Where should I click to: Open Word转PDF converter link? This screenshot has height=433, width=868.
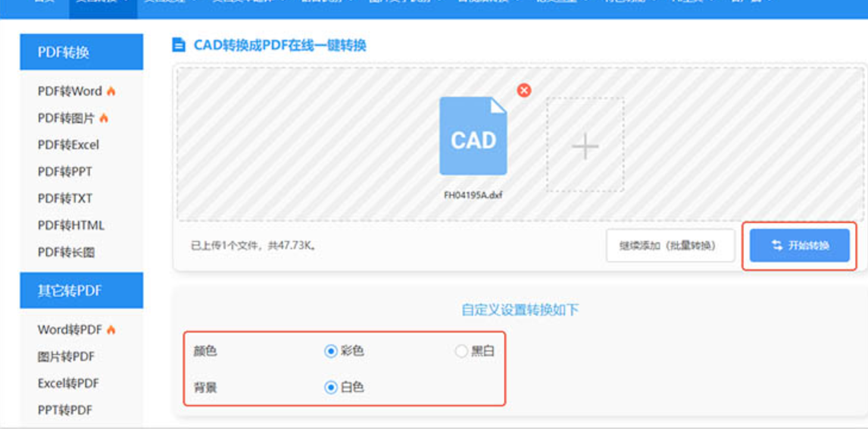click(70, 330)
